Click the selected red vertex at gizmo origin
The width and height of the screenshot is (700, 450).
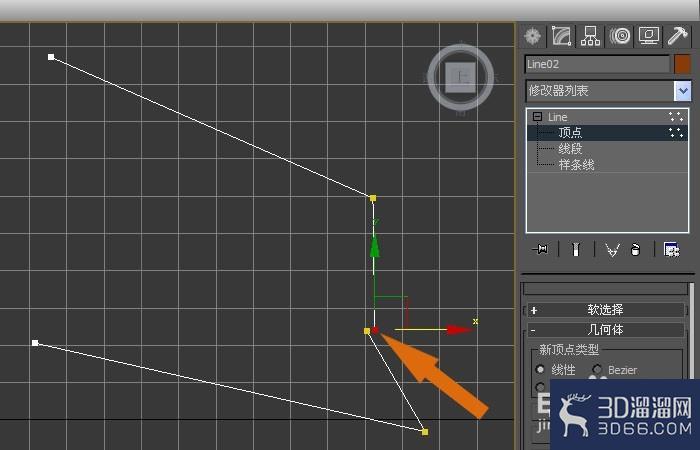375,330
